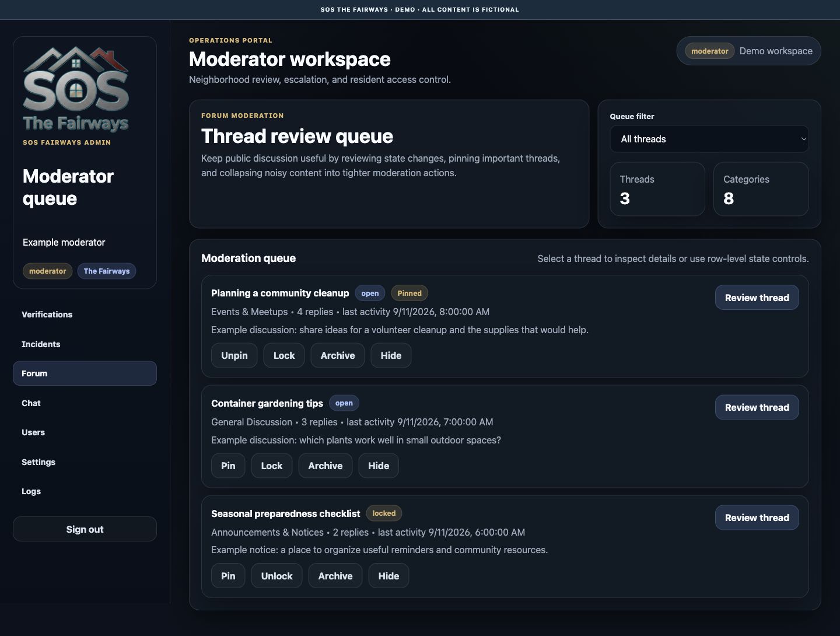
Task: Review the Container gardening tips thread
Action: (757, 407)
